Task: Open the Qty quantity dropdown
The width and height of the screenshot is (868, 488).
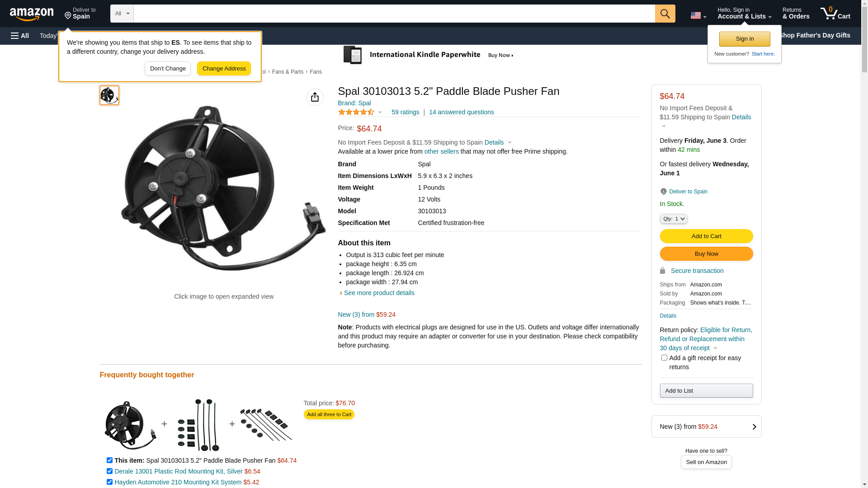Action: click(x=673, y=219)
